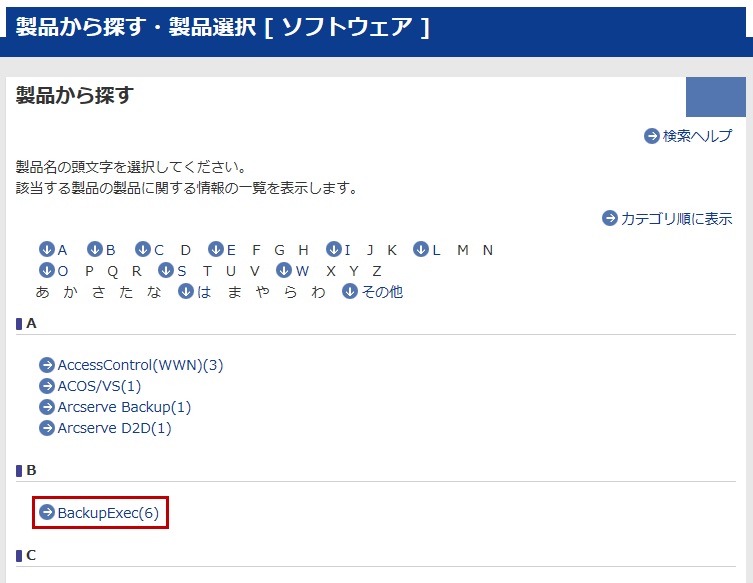Click the down-arrow icon beside letter I

pos(334,249)
